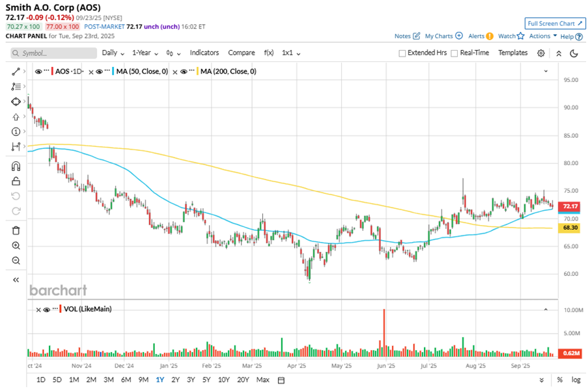Switch to the 5Y range

point(206,380)
